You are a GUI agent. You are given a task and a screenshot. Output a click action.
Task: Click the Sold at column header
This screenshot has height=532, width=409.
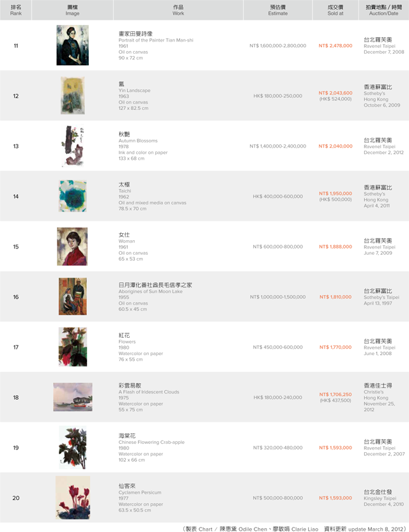336,10
